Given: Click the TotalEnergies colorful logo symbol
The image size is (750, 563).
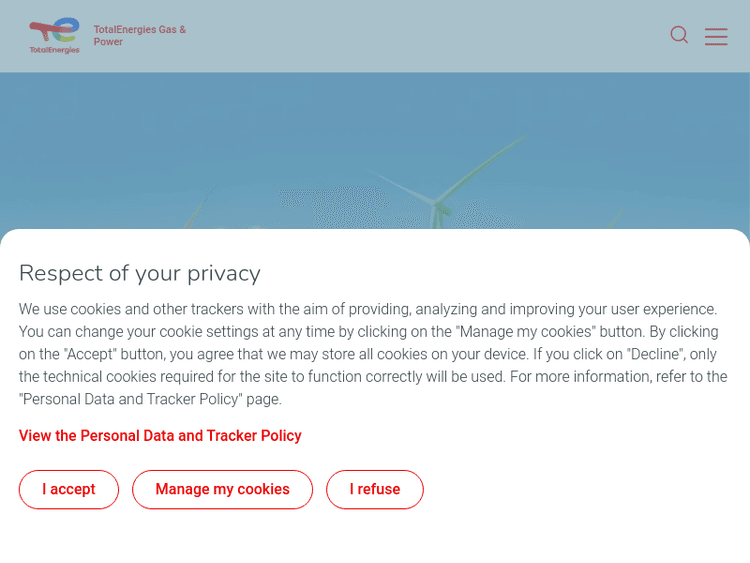Looking at the screenshot, I should (55, 30).
